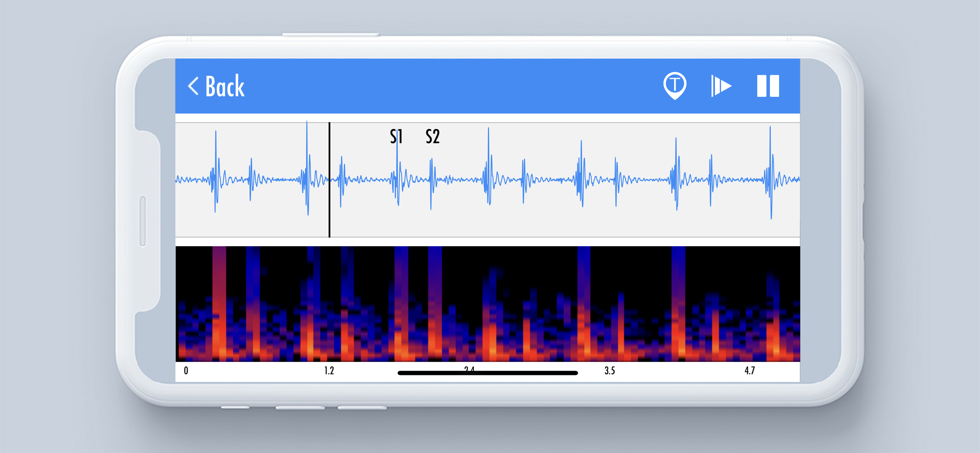Click the 4.7 time axis label
980x453 pixels.
[750, 371]
